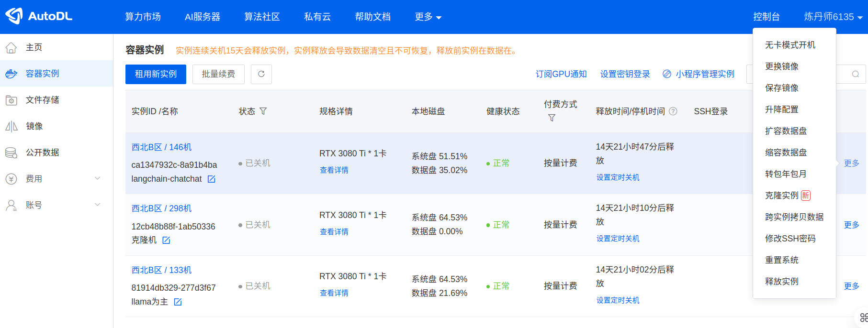Click edit icon beside 克隆机 name
Image resolution: width=868 pixels, height=328 pixels.
[x=166, y=240]
